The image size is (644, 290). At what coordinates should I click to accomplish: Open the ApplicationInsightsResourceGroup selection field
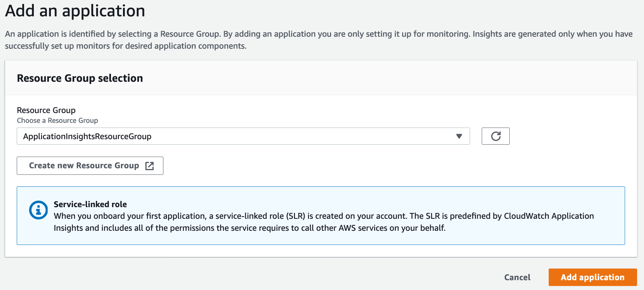click(243, 136)
